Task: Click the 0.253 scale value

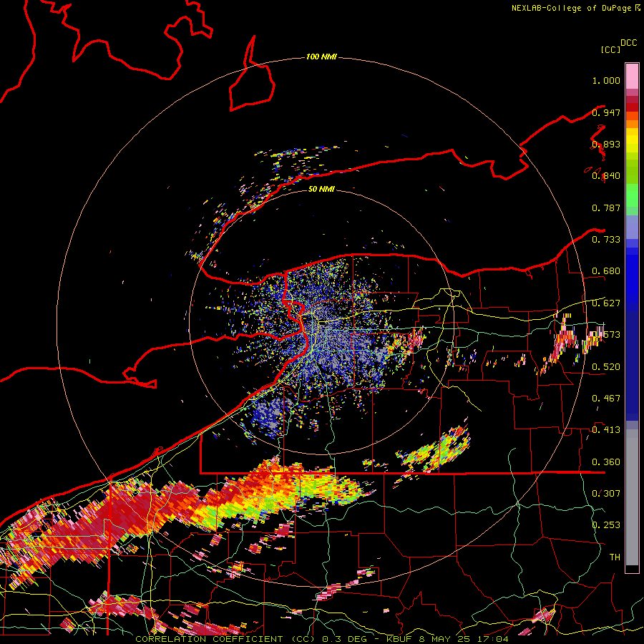Action: pyautogui.click(x=606, y=525)
